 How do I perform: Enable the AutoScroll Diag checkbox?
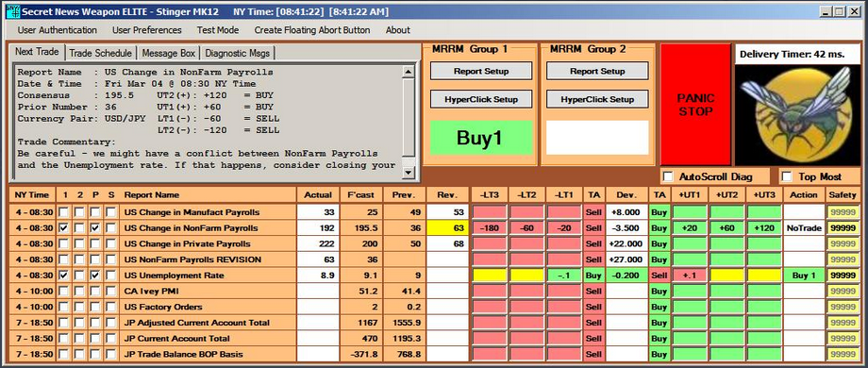(669, 176)
